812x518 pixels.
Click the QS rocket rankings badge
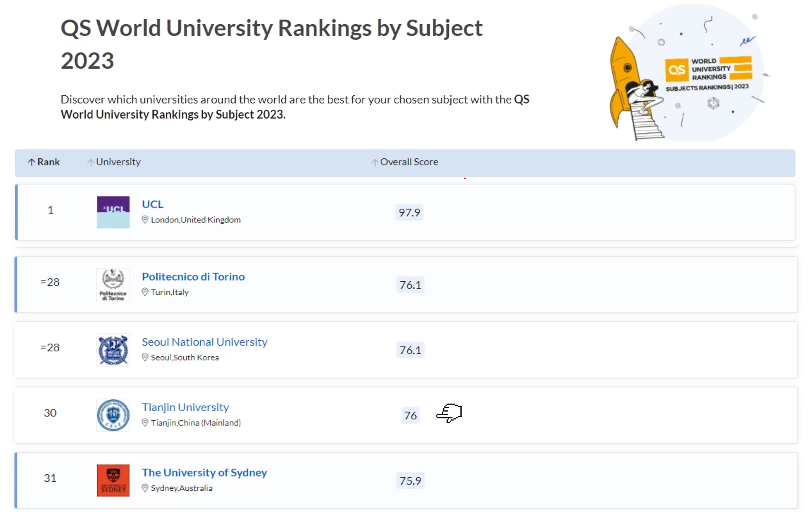[x=688, y=72]
